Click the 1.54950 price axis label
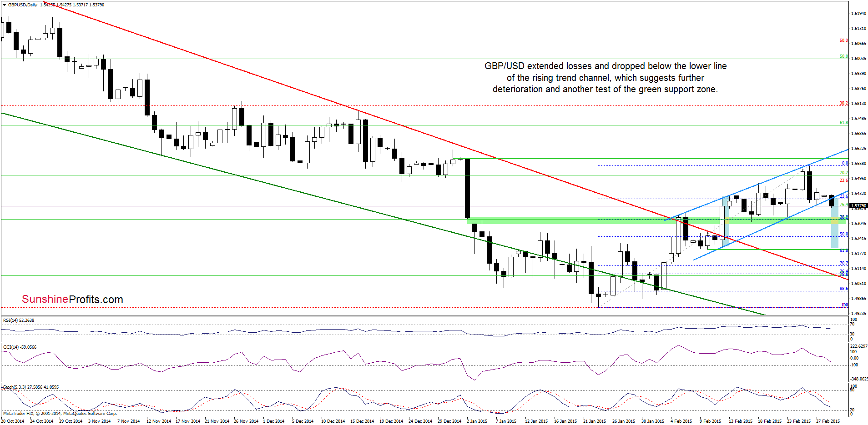The image size is (868, 425). click(858, 179)
